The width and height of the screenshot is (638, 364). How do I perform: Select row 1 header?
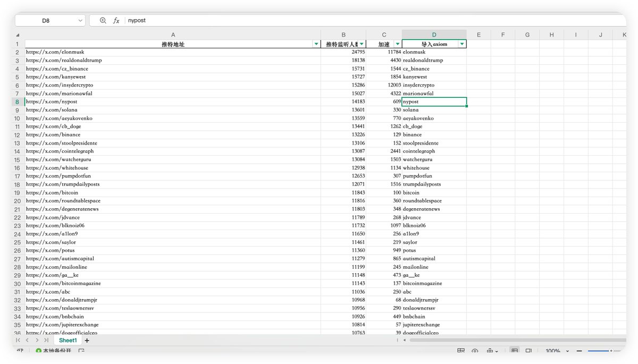point(18,44)
